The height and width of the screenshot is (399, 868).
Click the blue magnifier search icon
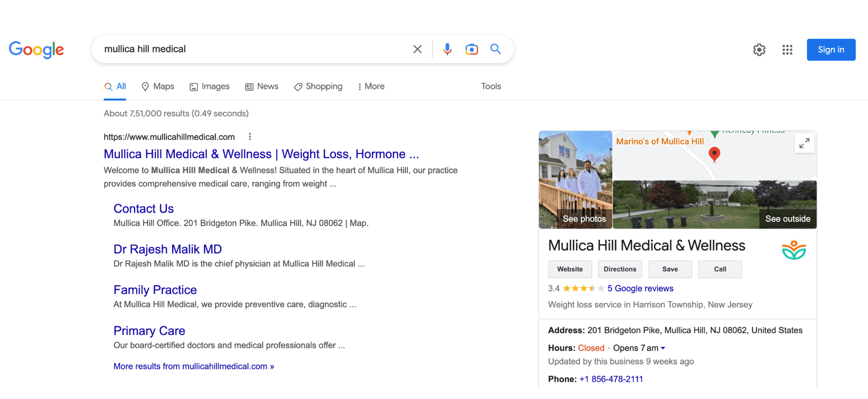coord(495,49)
